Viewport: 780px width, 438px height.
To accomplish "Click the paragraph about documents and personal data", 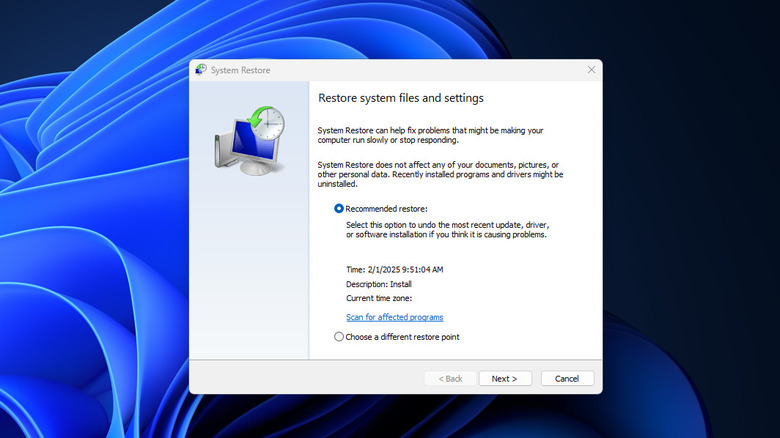I will pyautogui.click(x=440, y=174).
